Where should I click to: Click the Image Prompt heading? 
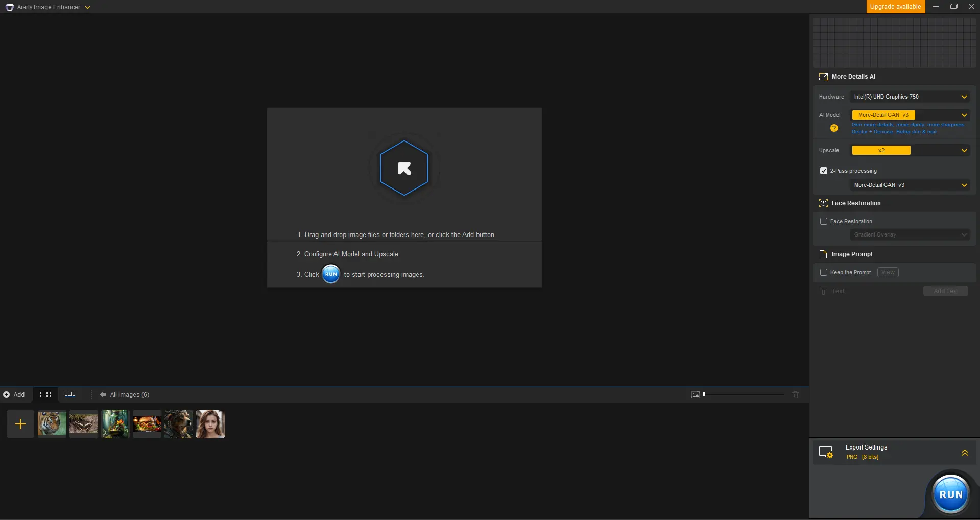tap(852, 254)
